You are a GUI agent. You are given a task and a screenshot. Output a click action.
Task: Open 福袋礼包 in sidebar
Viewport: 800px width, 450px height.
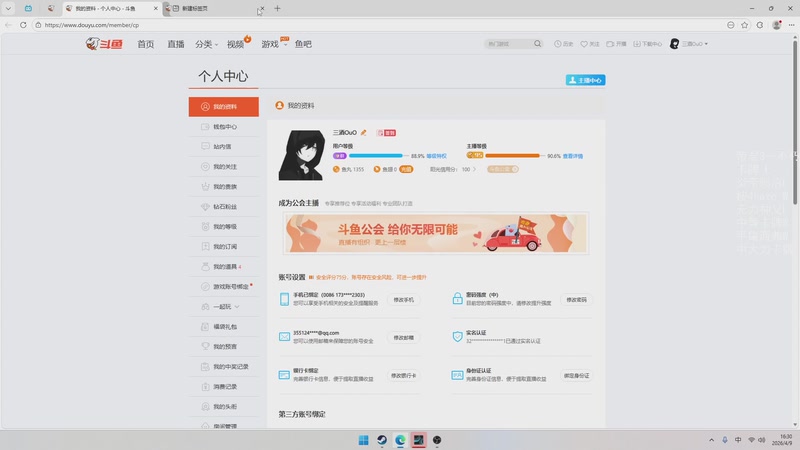pos(223,327)
